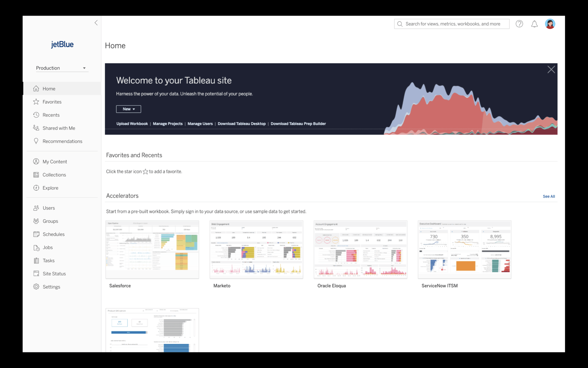Expand the notification bell menu
Image resolution: width=588 pixels, height=368 pixels.
pos(534,24)
